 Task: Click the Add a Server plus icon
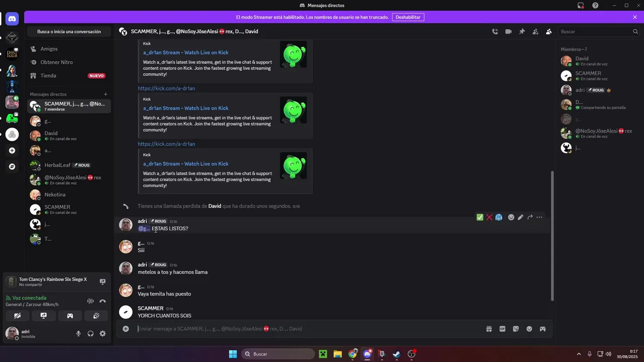click(x=12, y=150)
